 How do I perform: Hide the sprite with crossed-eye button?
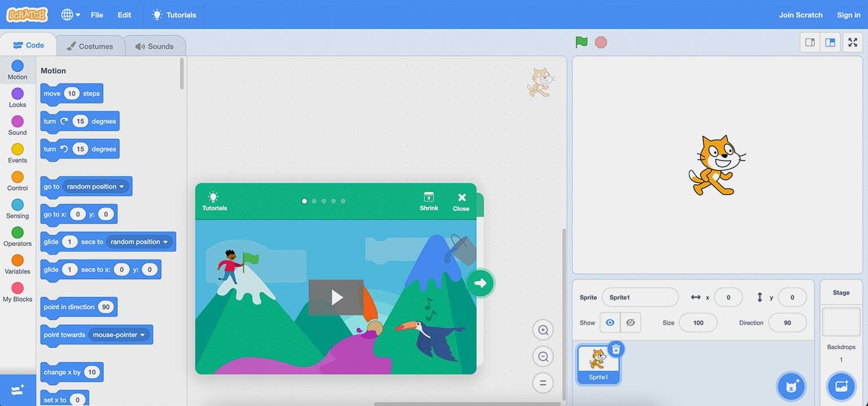click(630, 323)
